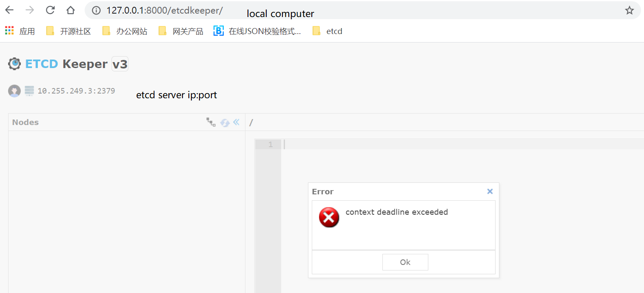Image resolution: width=644 pixels, height=293 pixels.
Task: Collapse the Nodes panel
Action: [x=237, y=122]
